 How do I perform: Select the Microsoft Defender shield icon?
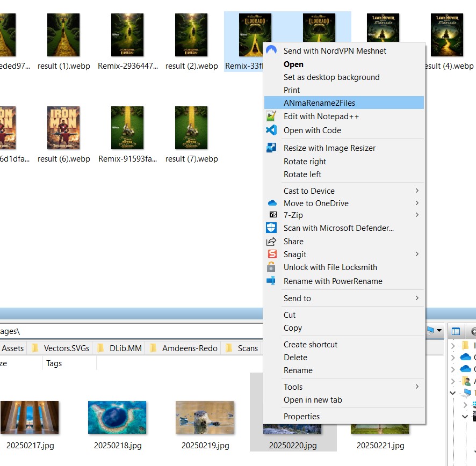pyautogui.click(x=272, y=228)
